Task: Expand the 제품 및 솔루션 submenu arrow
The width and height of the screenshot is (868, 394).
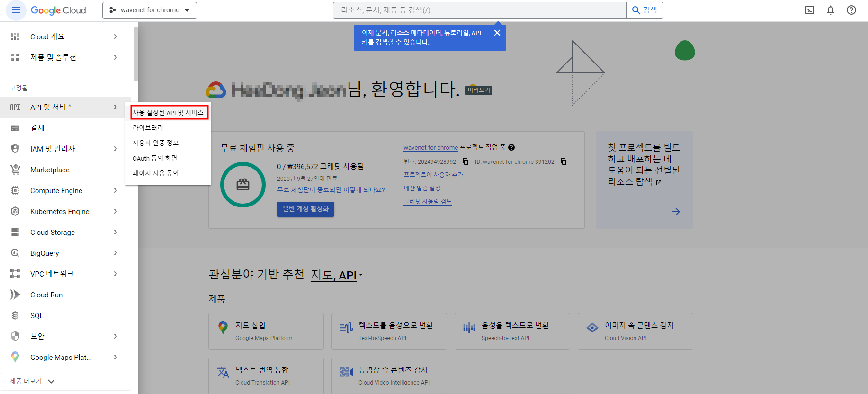Action: [116, 57]
